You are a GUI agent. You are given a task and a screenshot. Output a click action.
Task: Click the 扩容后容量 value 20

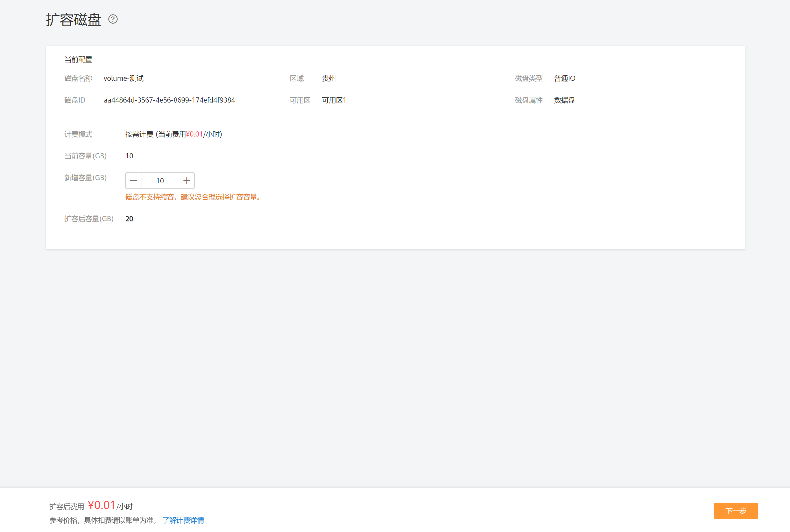[129, 219]
